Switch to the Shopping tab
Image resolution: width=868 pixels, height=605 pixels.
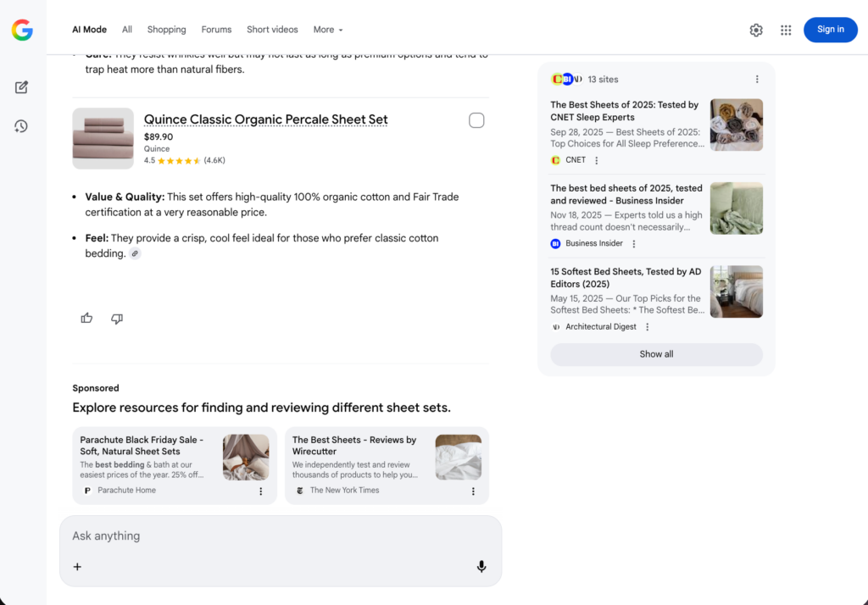[x=167, y=30]
